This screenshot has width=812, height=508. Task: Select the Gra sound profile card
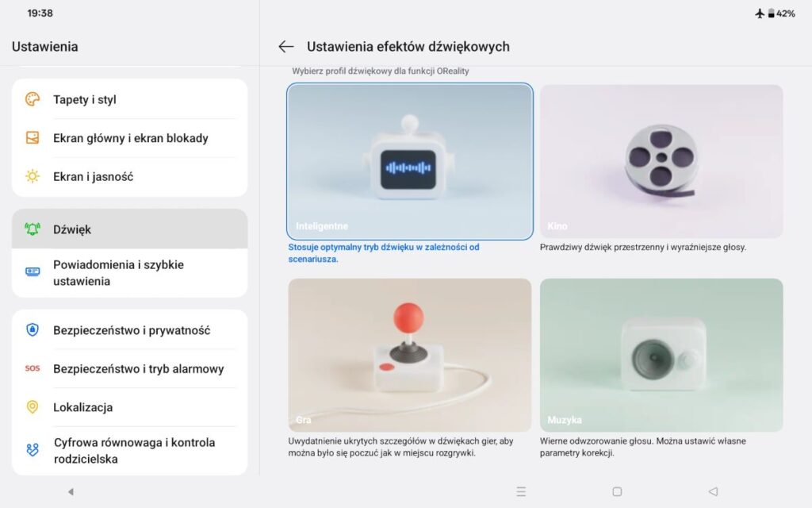coord(410,355)
